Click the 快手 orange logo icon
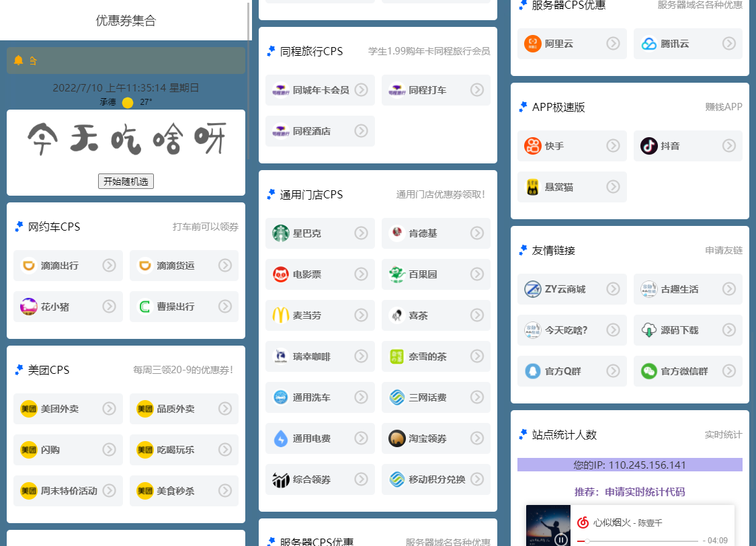This screenshot has width=756, height=546. (533, 146)
